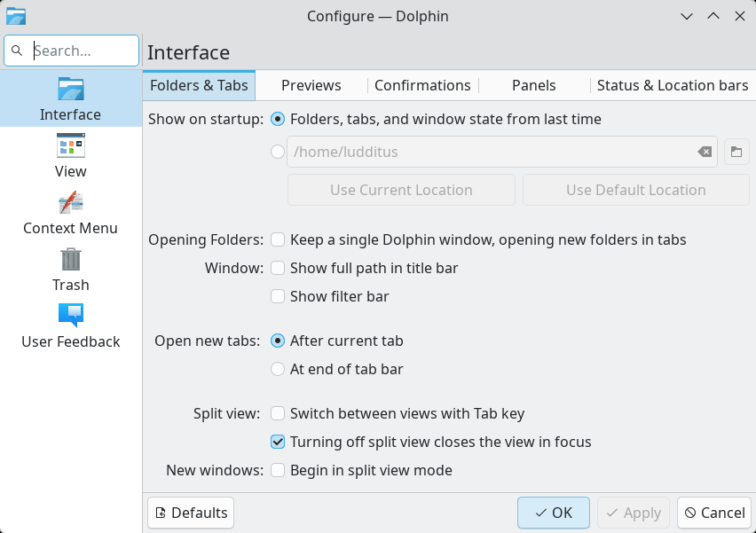Choose the custom startup location radio button

point(278,152)
